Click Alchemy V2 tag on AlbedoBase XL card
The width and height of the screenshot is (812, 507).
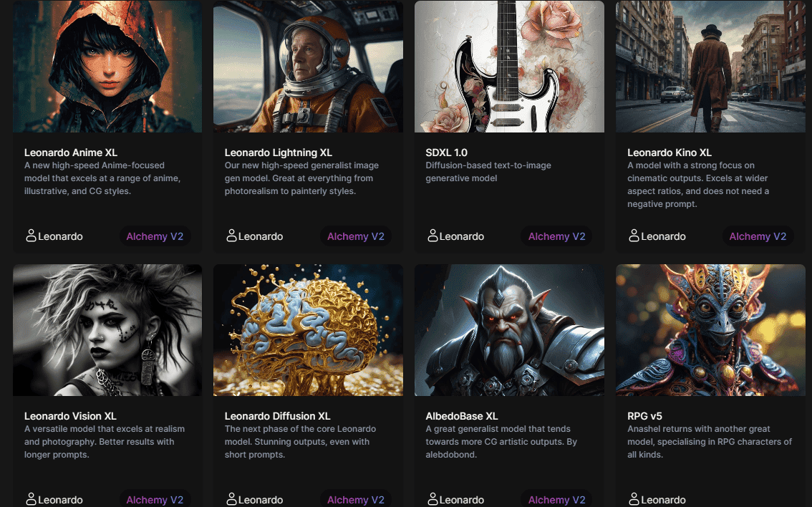tap(556, 499)
